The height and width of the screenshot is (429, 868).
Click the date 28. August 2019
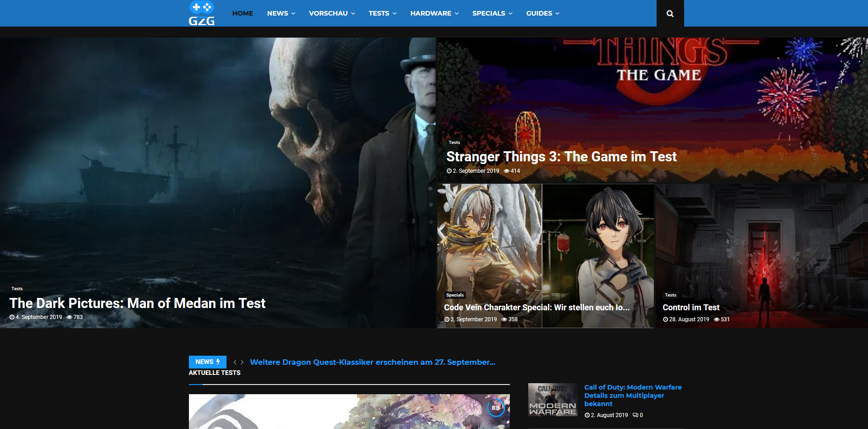(x=686, y=319)
